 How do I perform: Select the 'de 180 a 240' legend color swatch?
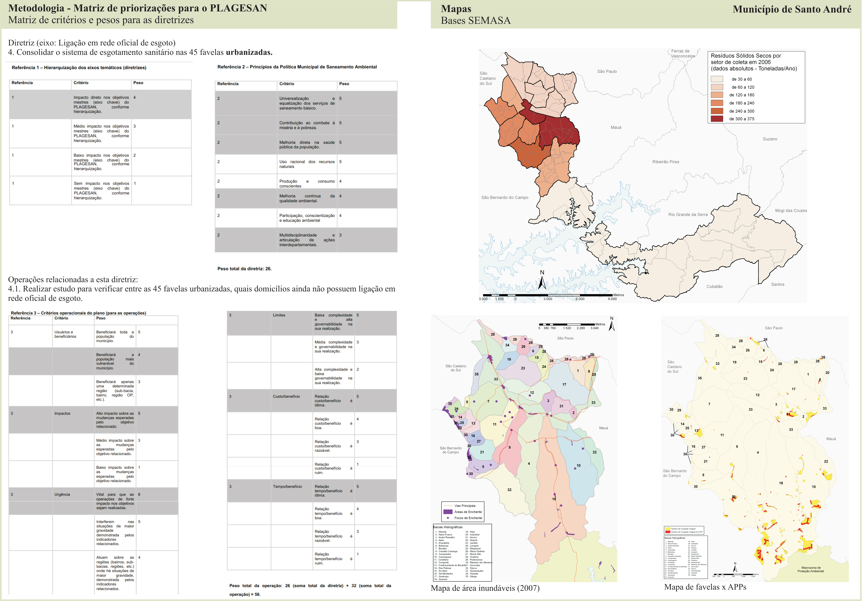717,103
